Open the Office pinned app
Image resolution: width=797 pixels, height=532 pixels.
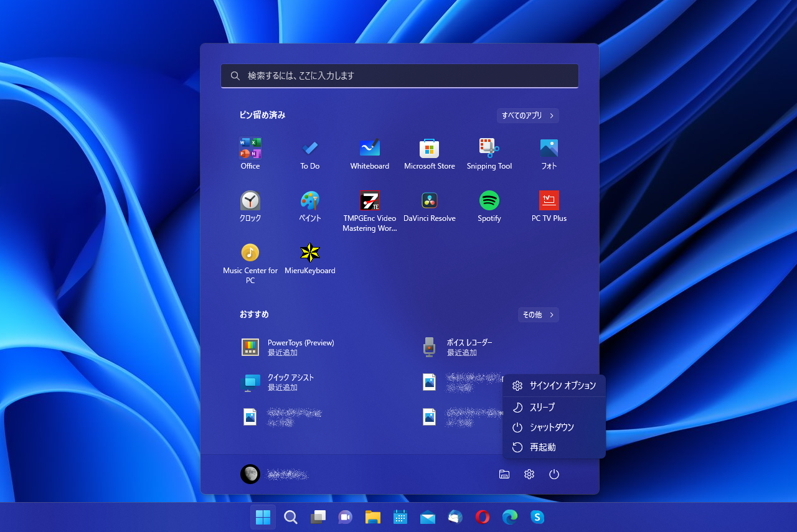250,153
